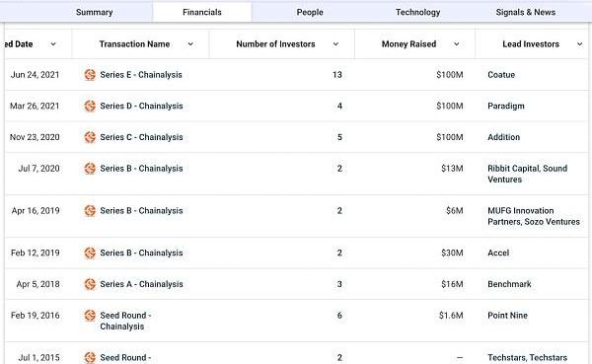Click Chainalysis logo in Feb 12, 2019 row
Viewport: 592px width, 364px height.
pos(90,253)
